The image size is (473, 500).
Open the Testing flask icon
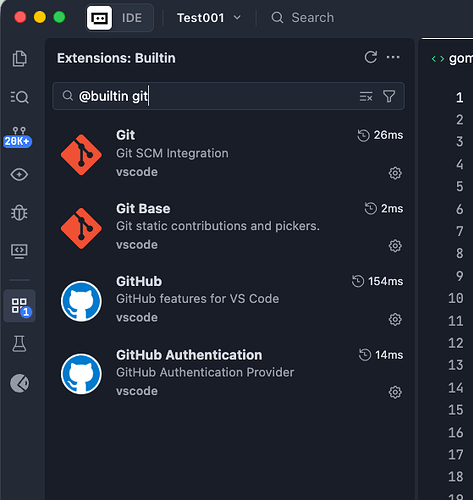19,344
